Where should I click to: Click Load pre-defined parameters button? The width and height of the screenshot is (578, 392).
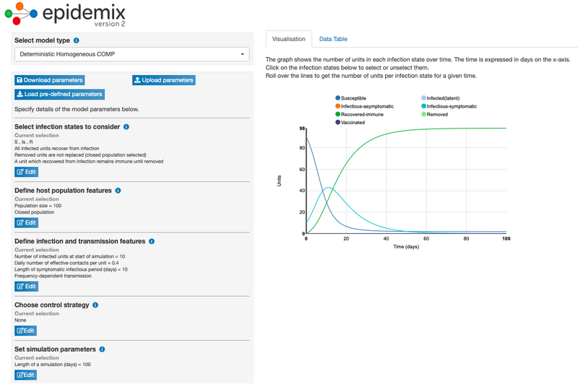59,94
